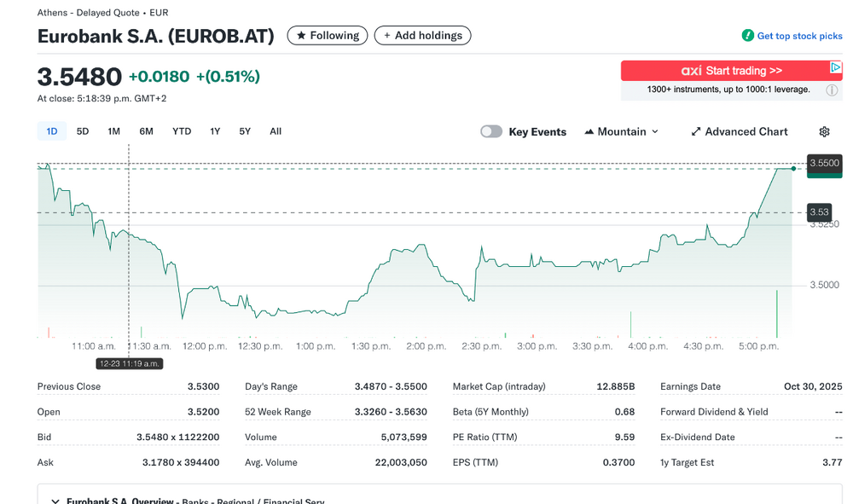
Task: Click Day's Range value 3.4870 - 3.5500
Action: [391, 386]
